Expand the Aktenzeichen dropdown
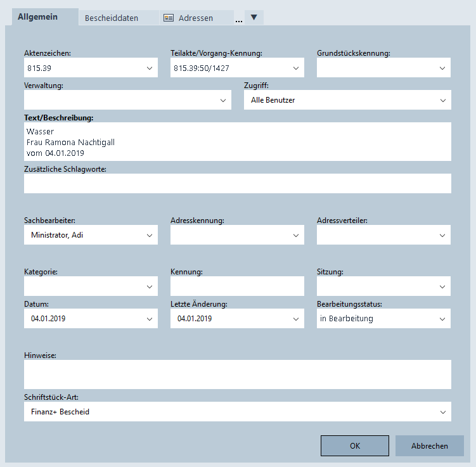Screen dimensions: 476x467 (x=150, y=68)
